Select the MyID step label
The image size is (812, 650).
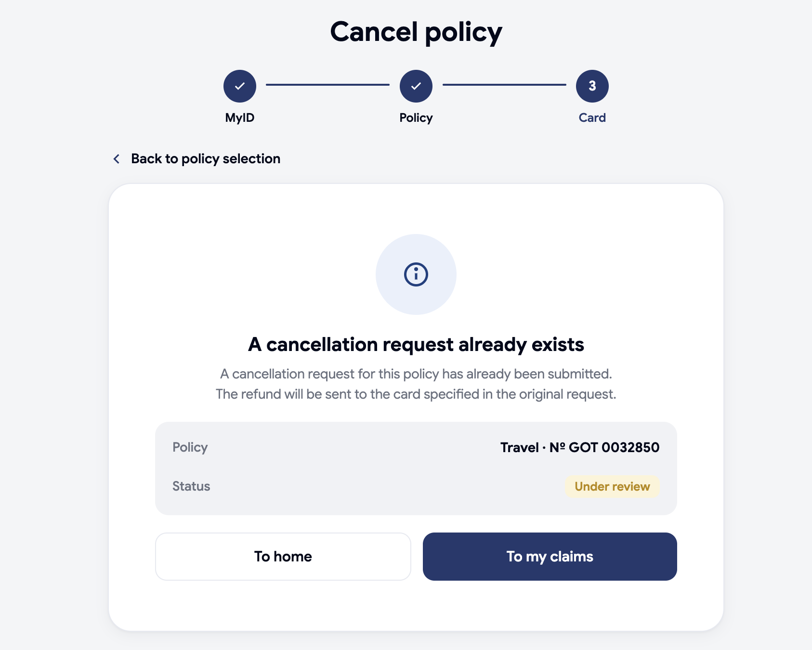click(240, 118)
